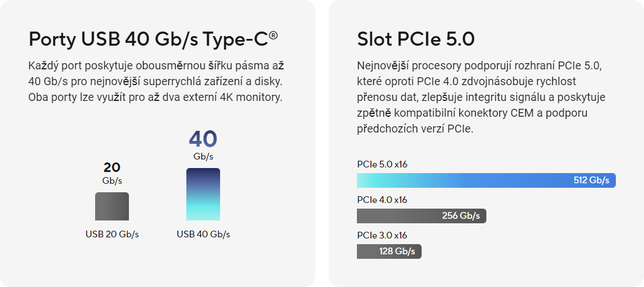Click the 'USB 40 Gb/s' caption label

(203, 234)
